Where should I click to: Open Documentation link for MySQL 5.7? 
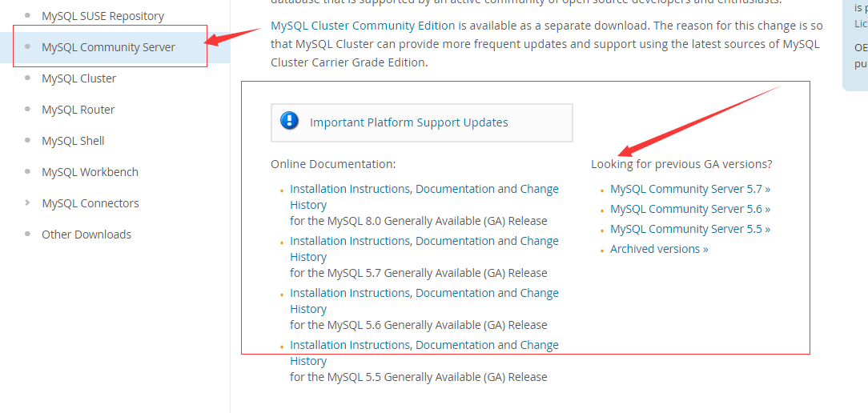click(x=455, y=241)
